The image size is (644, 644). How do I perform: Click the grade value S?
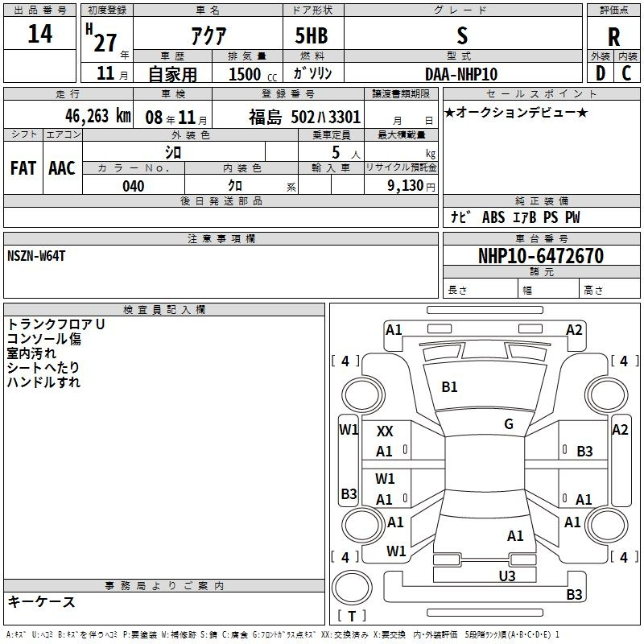(x=462, y=35)
